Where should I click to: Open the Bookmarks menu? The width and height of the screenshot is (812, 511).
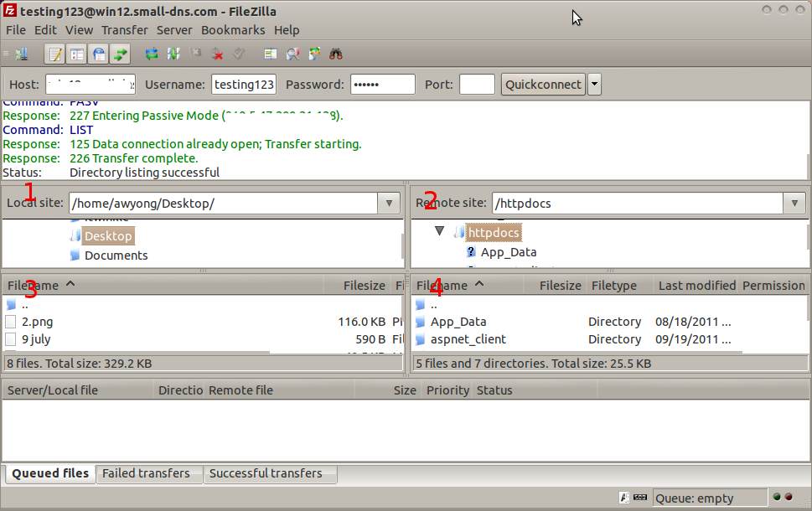233,30
